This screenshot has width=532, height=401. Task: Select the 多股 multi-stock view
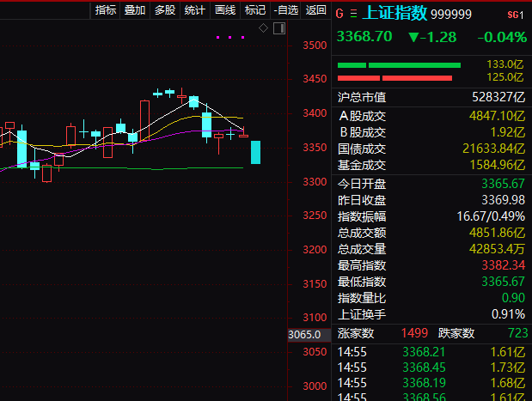click(165, 10)
